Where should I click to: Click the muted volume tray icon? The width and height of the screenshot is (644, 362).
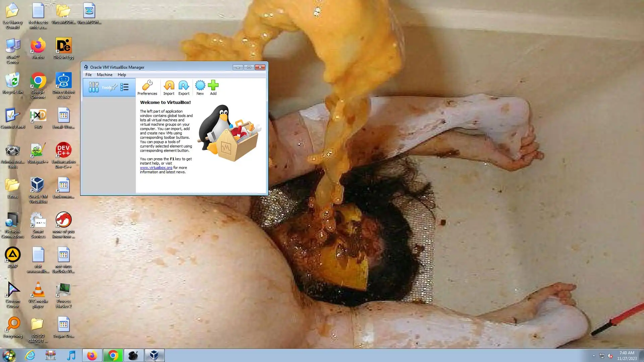click(610, 356)
